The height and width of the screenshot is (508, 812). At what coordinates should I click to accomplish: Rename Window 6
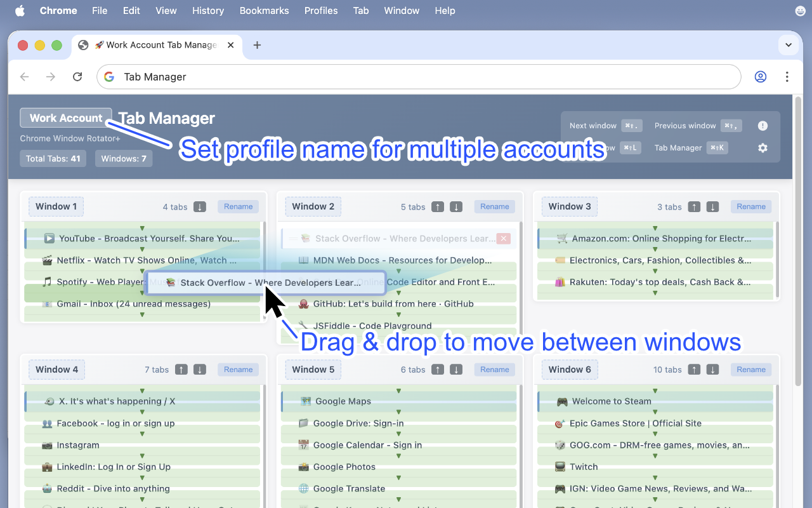752,370
